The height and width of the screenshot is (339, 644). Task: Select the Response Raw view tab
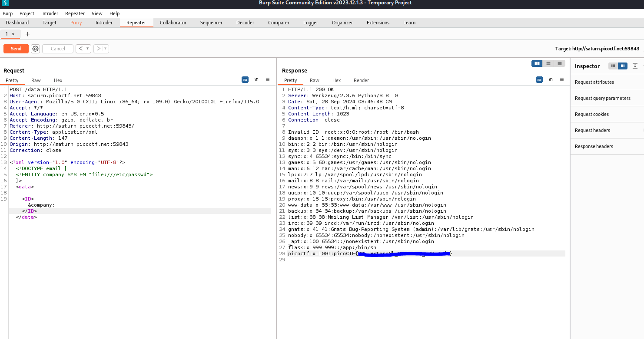pos(315,80)
